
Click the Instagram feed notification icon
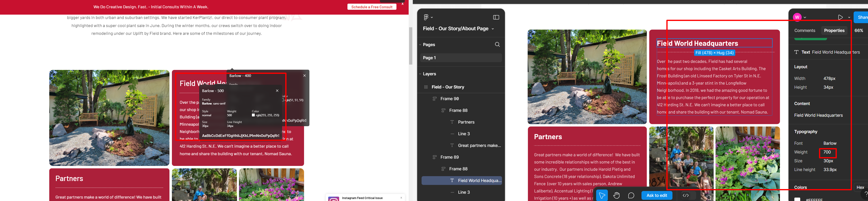[x=334, y=199]
